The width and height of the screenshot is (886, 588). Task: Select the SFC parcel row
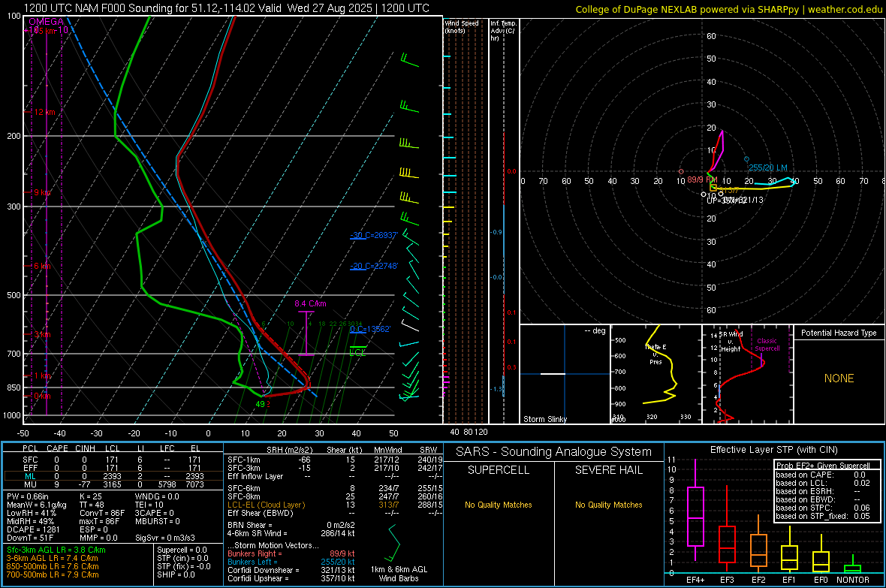112,460
